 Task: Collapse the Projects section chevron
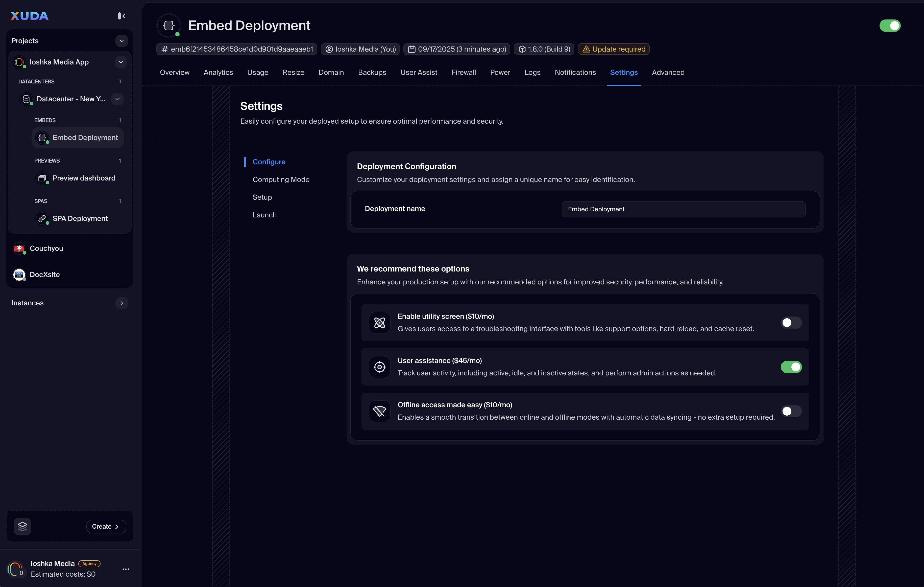tap(122, 41)
